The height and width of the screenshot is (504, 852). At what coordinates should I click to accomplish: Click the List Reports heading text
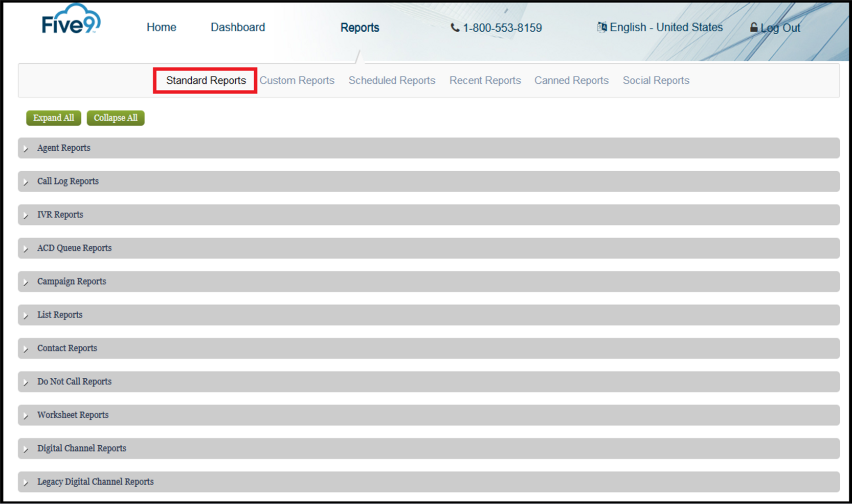coord(59,315)
